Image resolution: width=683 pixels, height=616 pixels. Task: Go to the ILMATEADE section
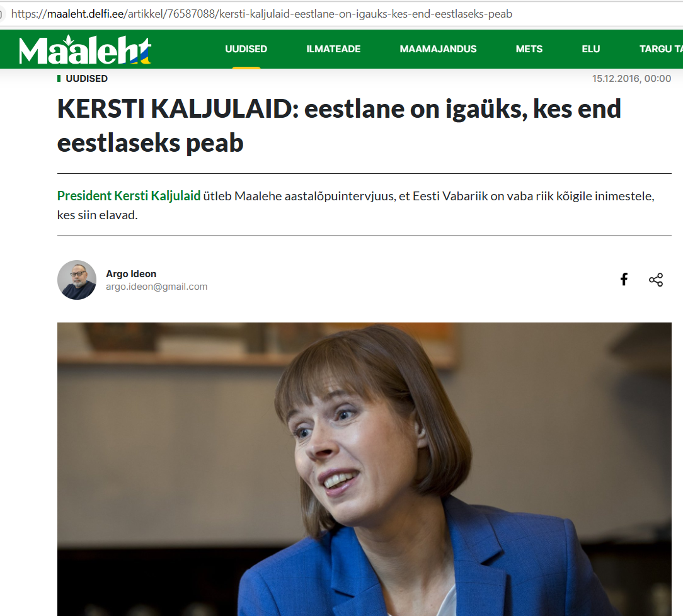pyautogui.click(x=333, y=49)
